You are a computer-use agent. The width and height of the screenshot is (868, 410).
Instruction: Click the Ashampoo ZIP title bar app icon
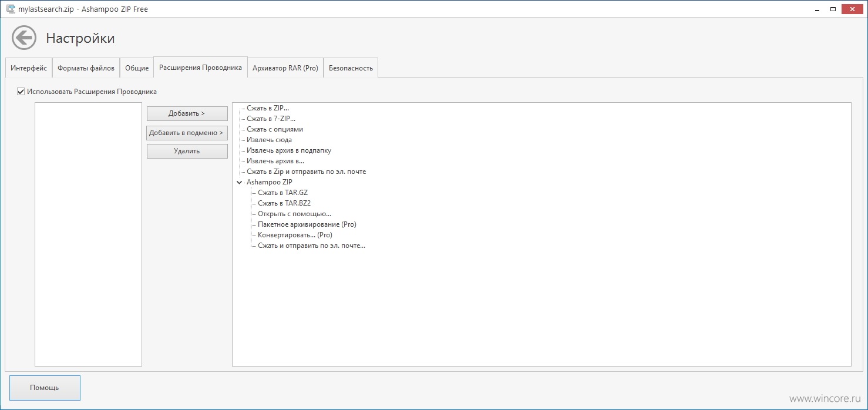click(10, 9)
